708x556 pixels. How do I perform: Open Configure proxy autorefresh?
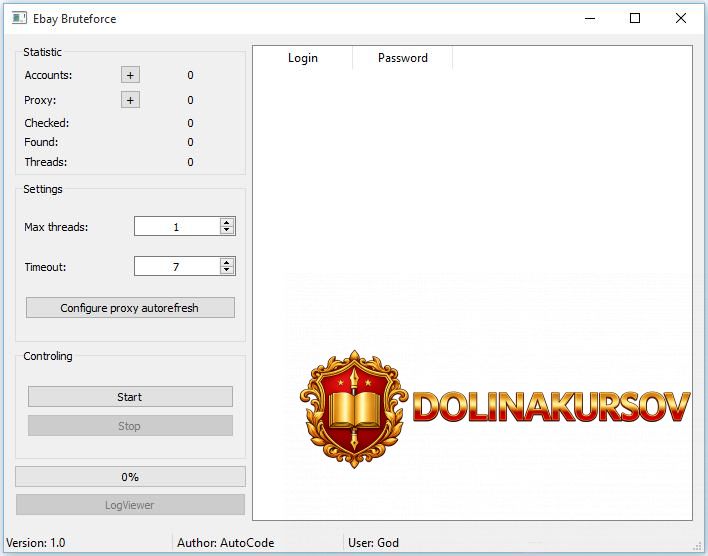click(x=130, y=308)
